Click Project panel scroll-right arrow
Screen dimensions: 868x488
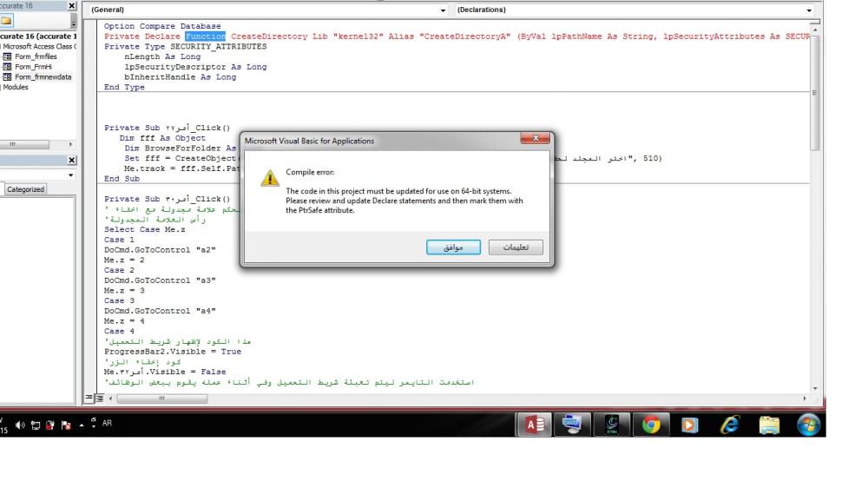(x=70, y=144)
